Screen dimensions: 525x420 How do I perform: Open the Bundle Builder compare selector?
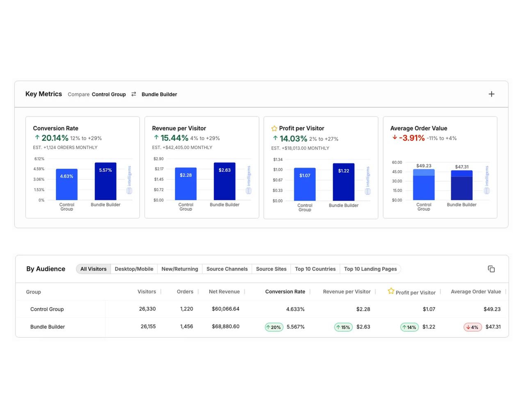[159, 94]
